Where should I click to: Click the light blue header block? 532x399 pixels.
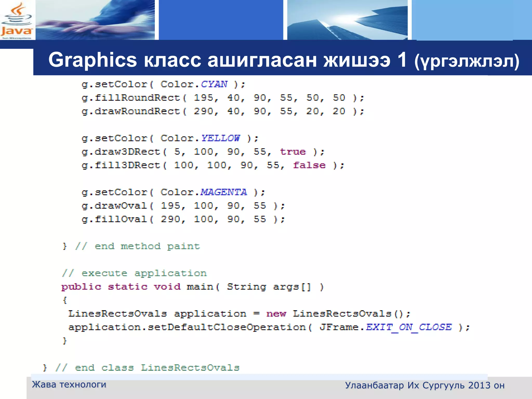(472, 20)
